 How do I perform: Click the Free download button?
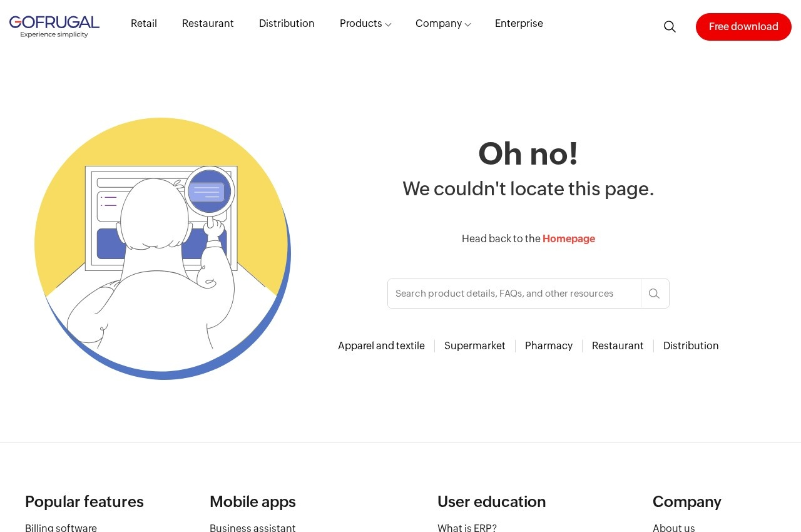point(743,27)
